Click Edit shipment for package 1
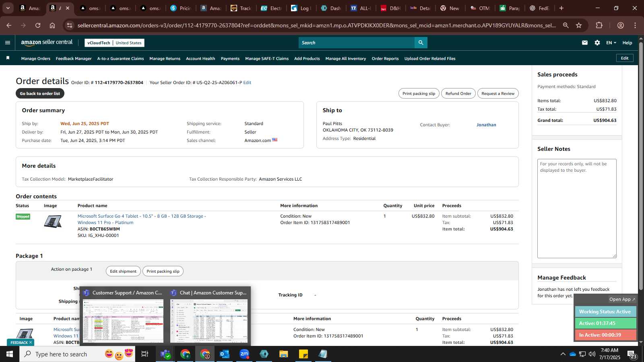The image size is (644, 362). click(x=123, y=271)
